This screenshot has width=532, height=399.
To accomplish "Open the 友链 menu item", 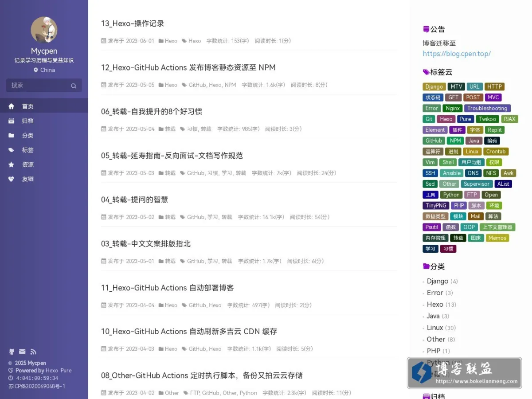I will 44,179.
